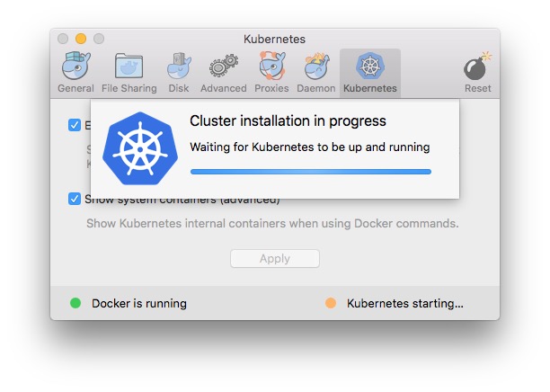Click the cluster installation progress bar
The image size is (550, 392).
311,171
